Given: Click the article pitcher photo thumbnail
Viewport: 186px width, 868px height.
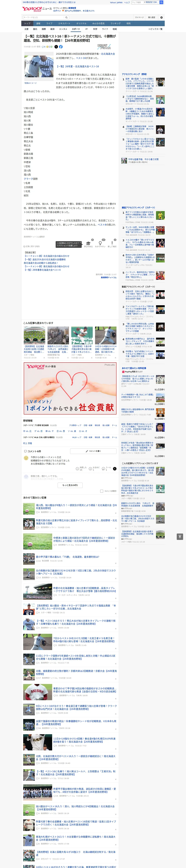Looking at the screenshot, I should (39, 67).
